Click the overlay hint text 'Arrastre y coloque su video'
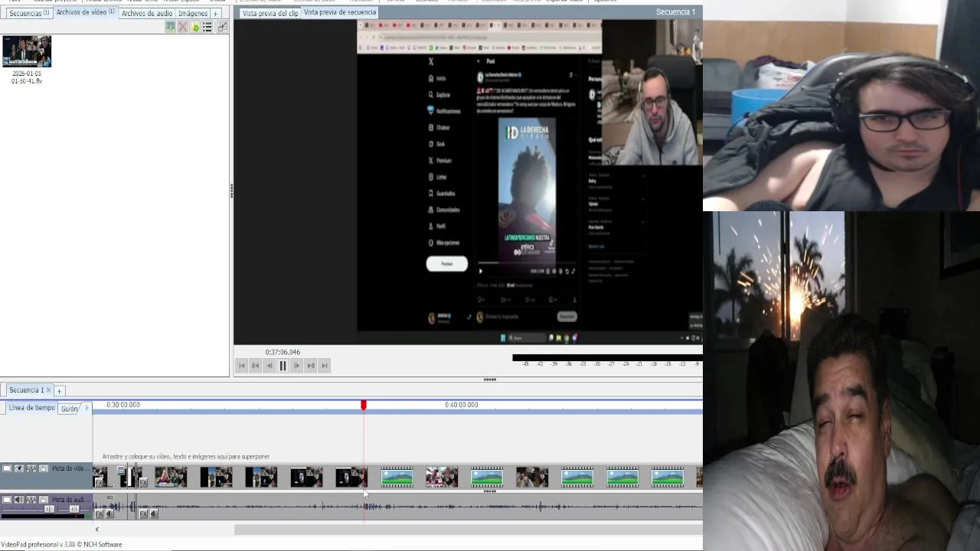980x551 pixels. [186, 457]
